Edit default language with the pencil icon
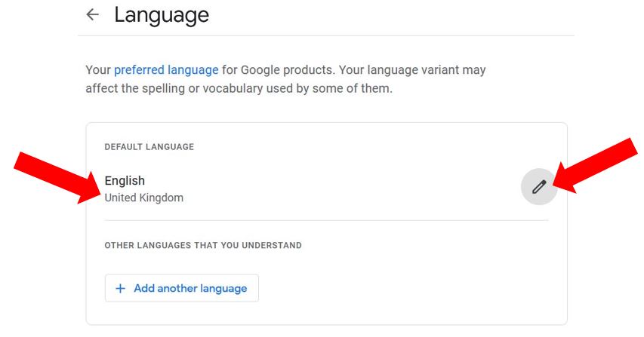The height and width of the screenshot is (337, 644). point(539,187)
